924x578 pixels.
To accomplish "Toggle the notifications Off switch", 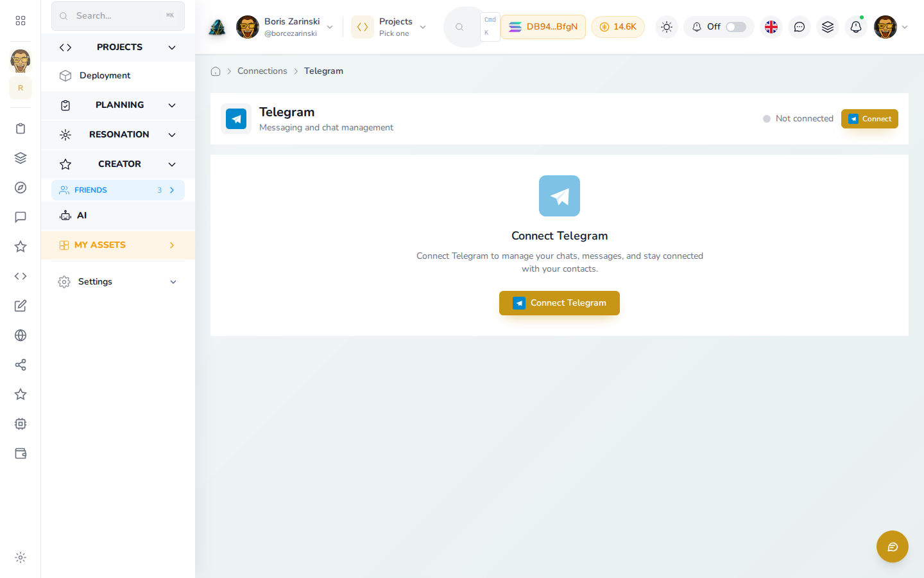I will point(736,27).
